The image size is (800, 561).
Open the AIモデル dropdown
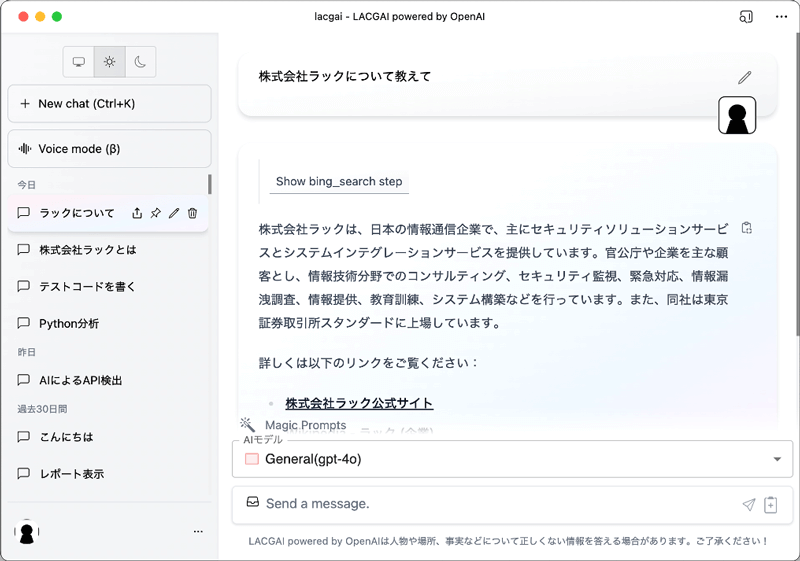[512, 459]
